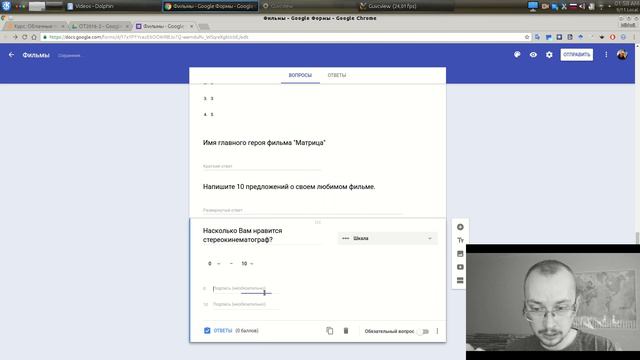
Task: Switch to the 'ОТ2016-2' browser tab
Action: click(x=99, y=26)
